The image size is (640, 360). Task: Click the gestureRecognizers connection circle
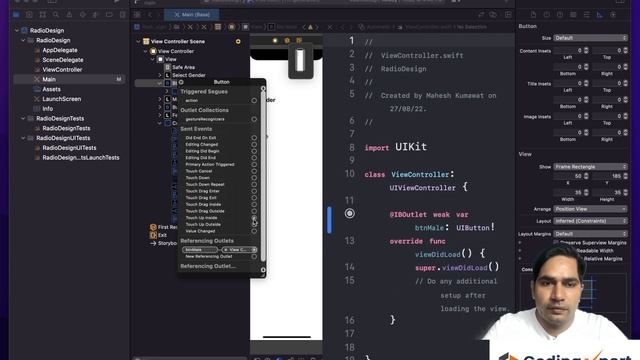pyautogui.click(x=254, y=119)
